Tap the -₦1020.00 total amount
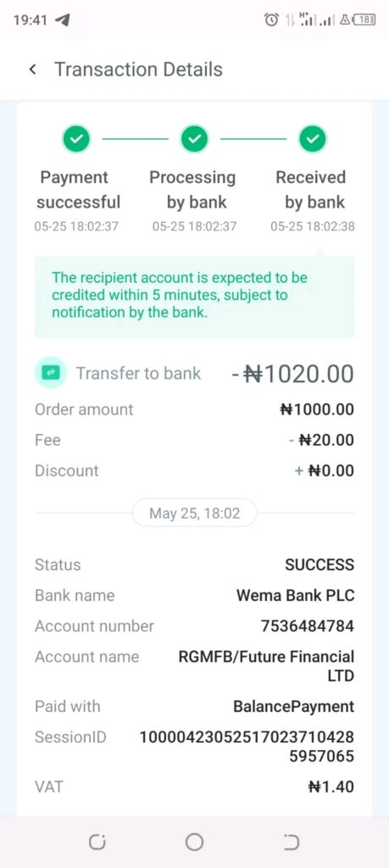389x868 pixels. [292, 374]
